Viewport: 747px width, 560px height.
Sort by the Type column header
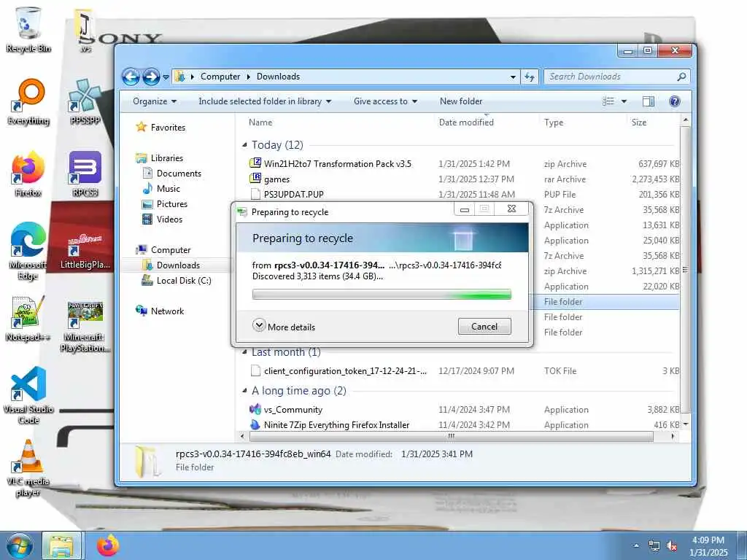click(x=554, y=122)
